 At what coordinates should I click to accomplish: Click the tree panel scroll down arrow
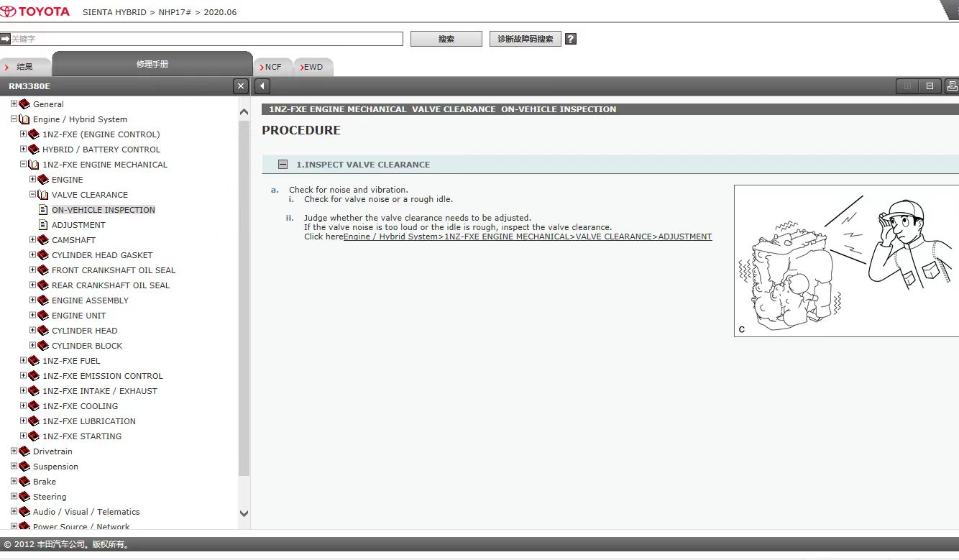point(244,513)
